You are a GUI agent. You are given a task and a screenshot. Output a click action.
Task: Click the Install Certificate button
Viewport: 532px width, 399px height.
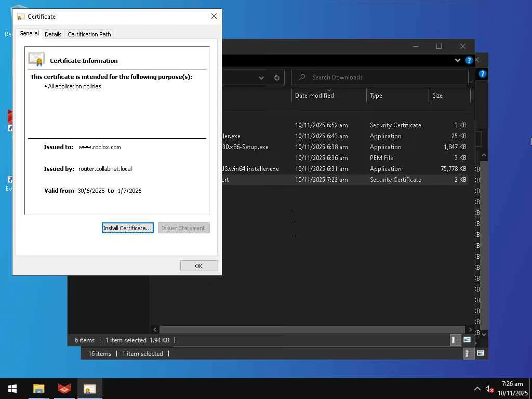[x=128, y=228]
